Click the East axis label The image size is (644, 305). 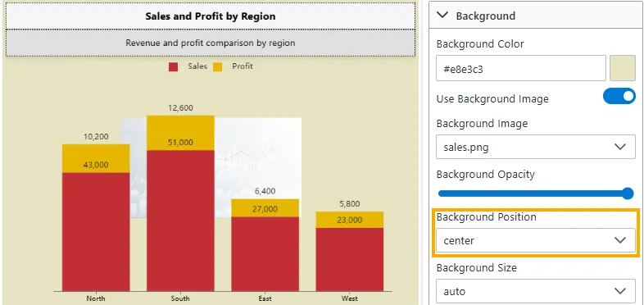pyautogui.click(x=265, y=298)
